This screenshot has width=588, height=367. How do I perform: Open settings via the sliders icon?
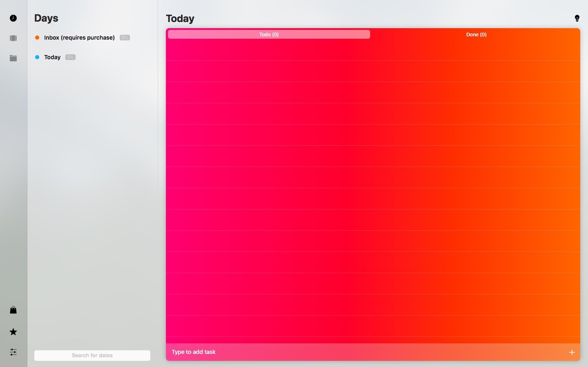[13, 352]
